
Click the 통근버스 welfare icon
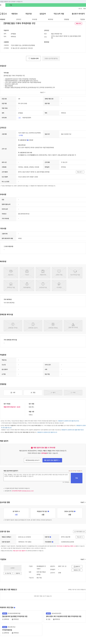pyautogui.click(x=11, y=273)
